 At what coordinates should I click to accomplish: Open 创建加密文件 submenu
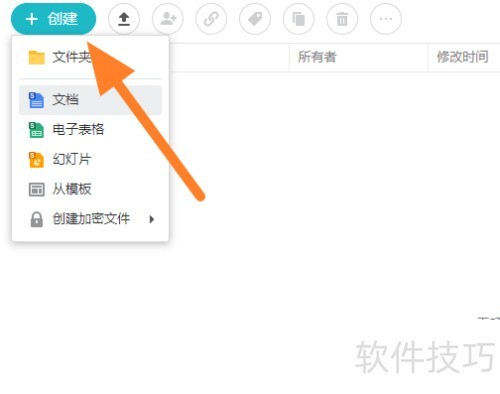pos(90,219)
